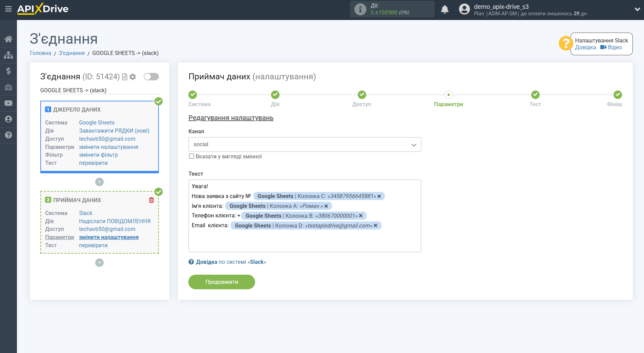Open the З'єднання breadcrumb link
The height and width of the screenshot is (353, 644).
pyautogui.click(x=72, y=53)
